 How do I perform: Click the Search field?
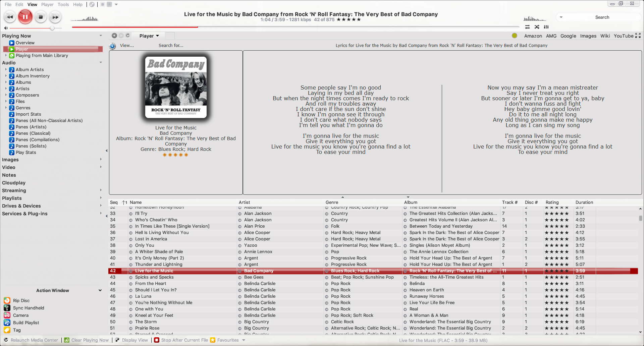tap(602, 17)
